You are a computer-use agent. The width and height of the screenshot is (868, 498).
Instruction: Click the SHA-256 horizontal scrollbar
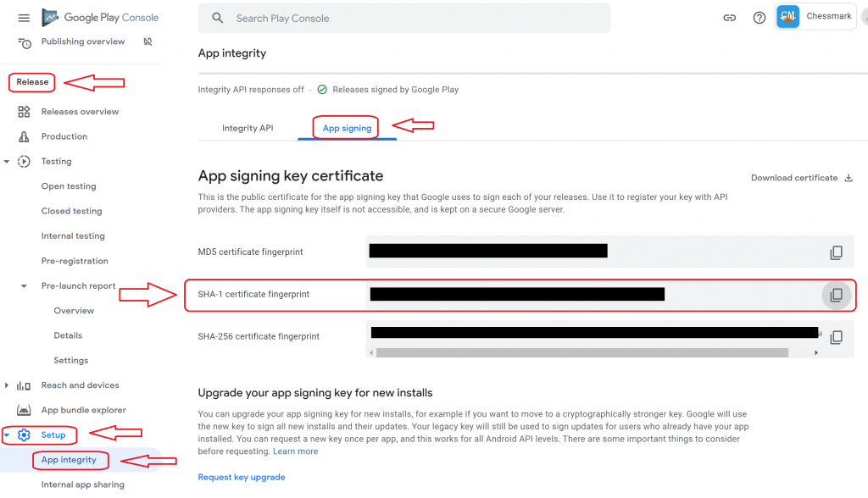tap(581, 353)
